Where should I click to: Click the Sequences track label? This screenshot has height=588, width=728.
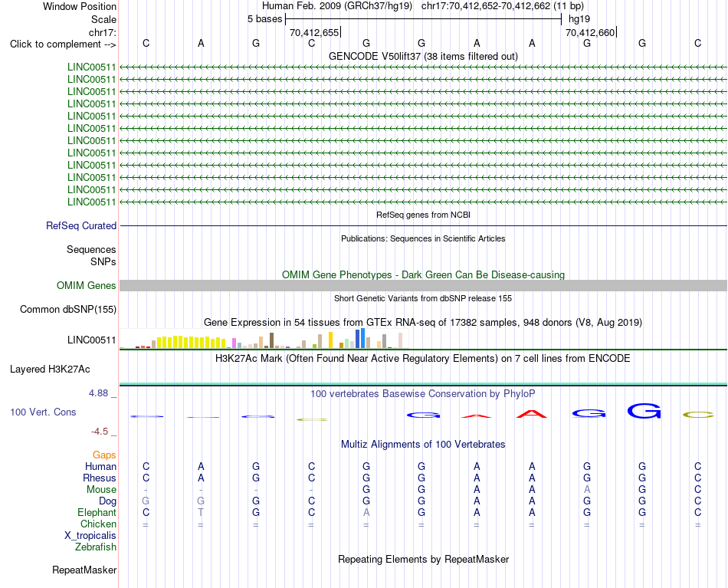pos(91,249)
